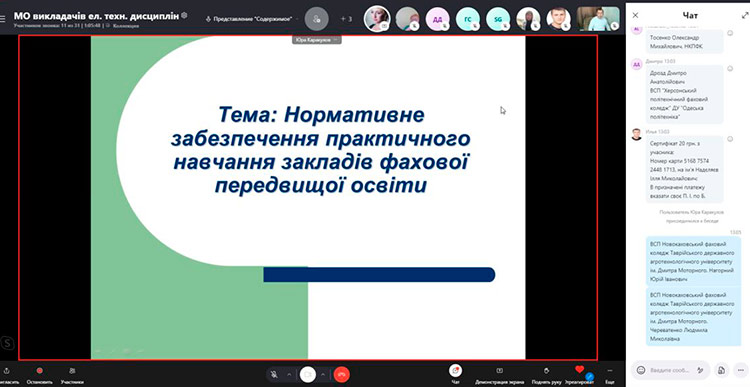Select the live video participant tile
Viewport: 750px width, 387px height.
[x=598, y=19]
